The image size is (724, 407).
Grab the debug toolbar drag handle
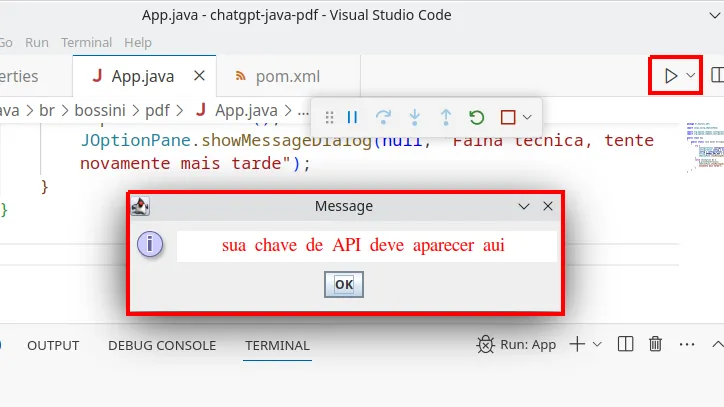pos(329,117)
